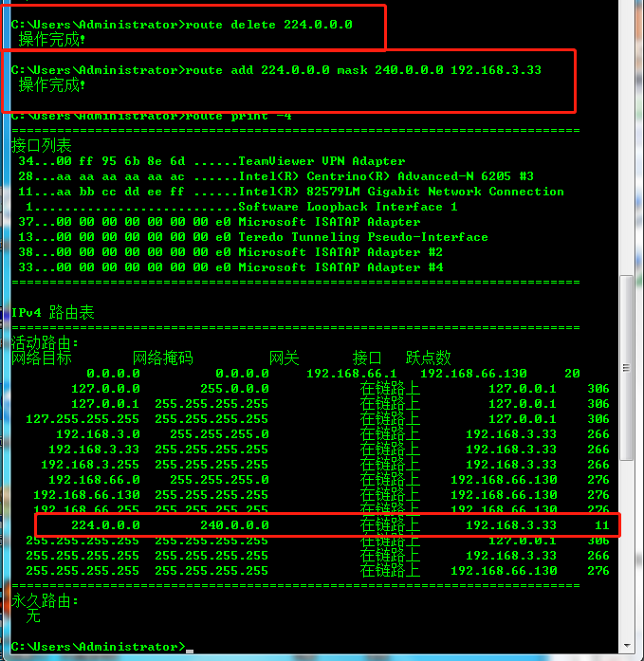The width and height of the screenshot is (644, 661).
Task: Click the Teredo Tunneling Pseudo-Interface entry
Action: click(362, 237)
